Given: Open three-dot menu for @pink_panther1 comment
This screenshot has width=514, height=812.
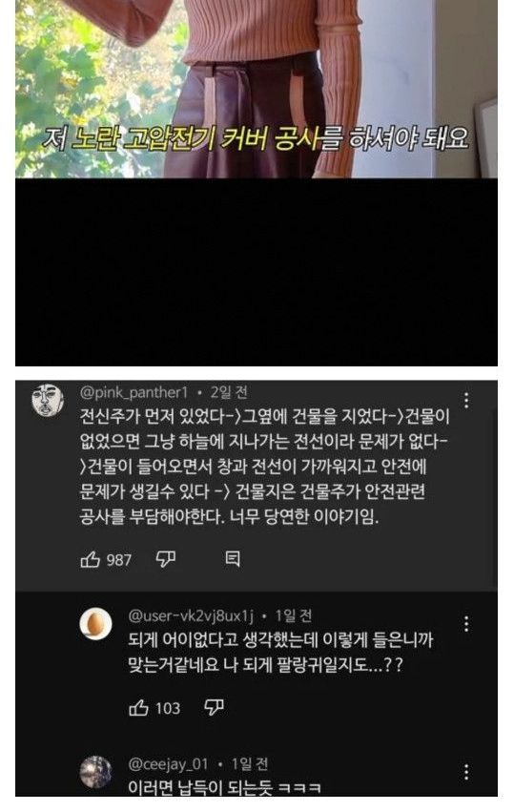Looking at the screenshot, I should (466, 400).
